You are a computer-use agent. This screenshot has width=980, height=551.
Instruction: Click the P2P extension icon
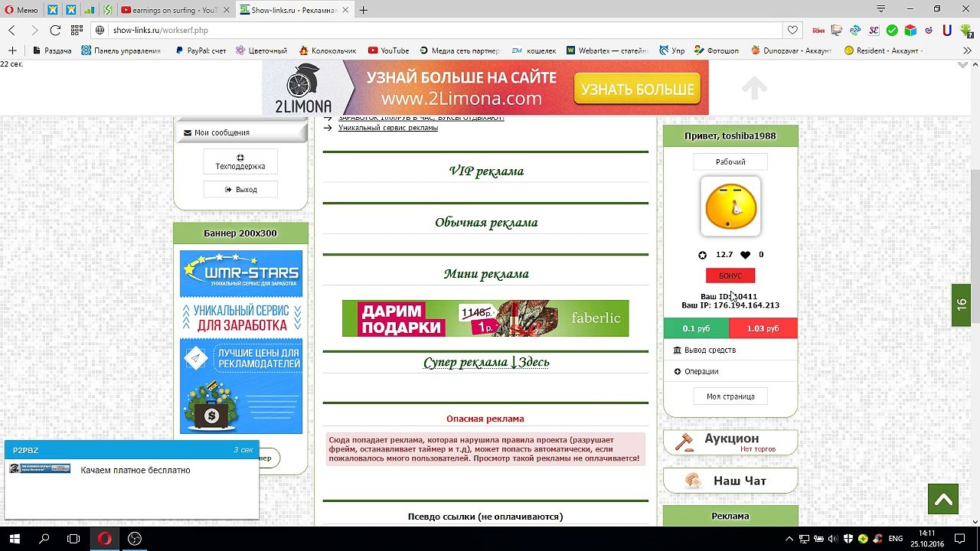point(855,31)
